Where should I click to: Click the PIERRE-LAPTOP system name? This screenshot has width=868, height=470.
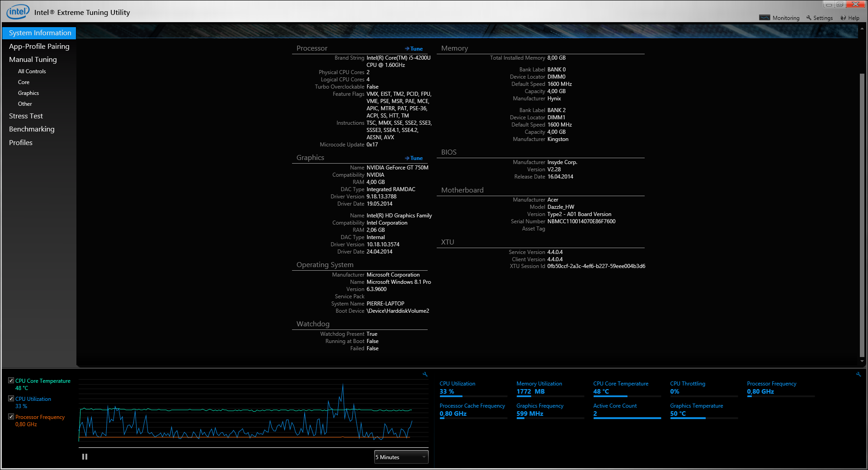coord(385,304)
